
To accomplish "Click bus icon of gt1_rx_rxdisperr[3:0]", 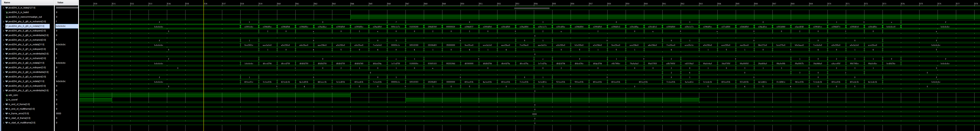I will (x=7, y=49).
